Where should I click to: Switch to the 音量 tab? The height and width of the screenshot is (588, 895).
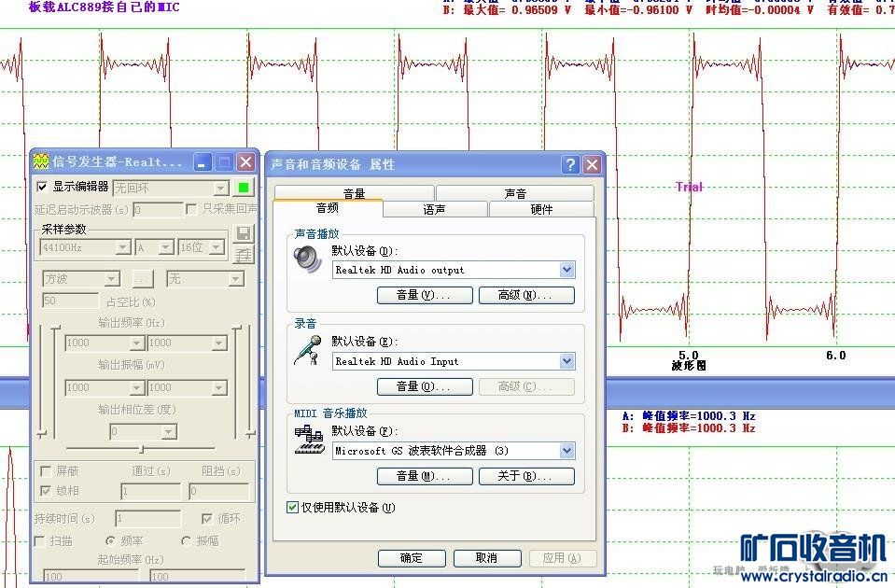pos(355,193)
